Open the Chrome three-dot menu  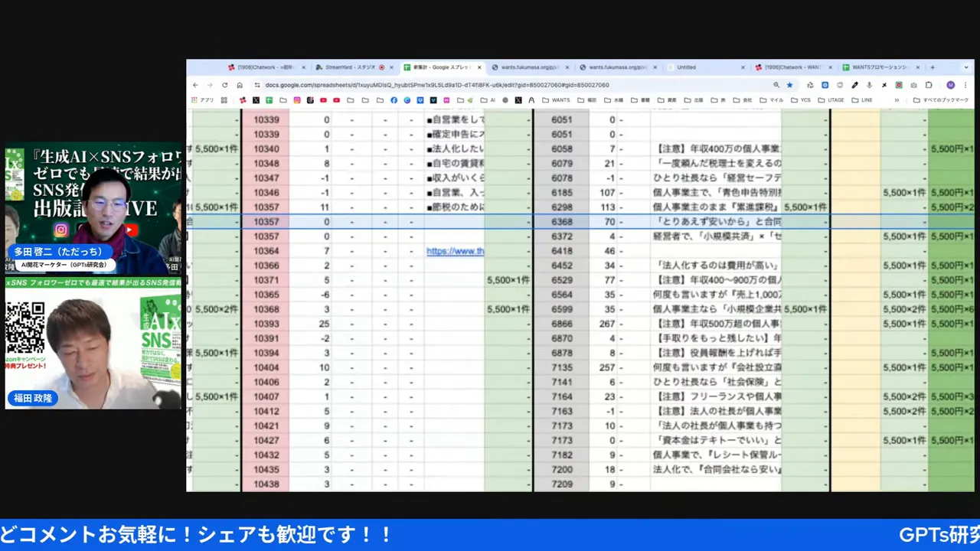click(x=965, y=85)
